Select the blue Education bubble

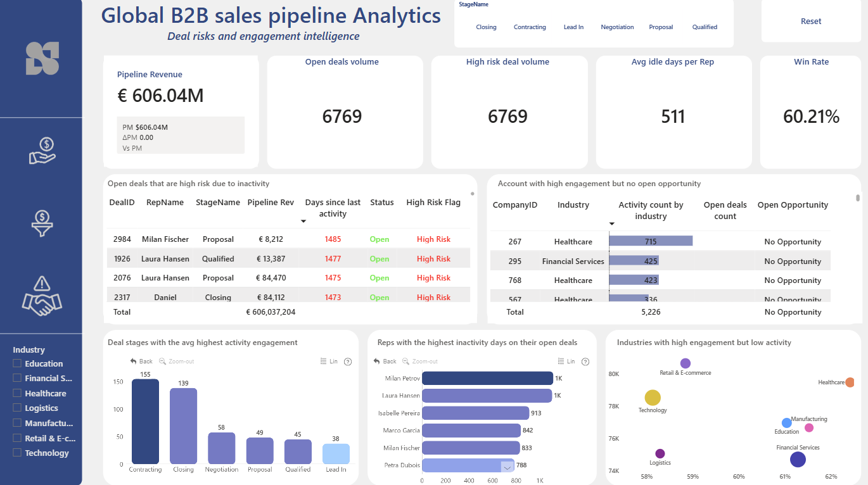(x=786, y=423)
